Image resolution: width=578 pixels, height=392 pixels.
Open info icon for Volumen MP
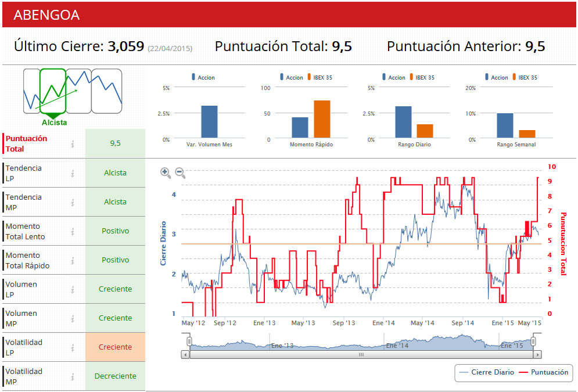[x=73, y=319]
